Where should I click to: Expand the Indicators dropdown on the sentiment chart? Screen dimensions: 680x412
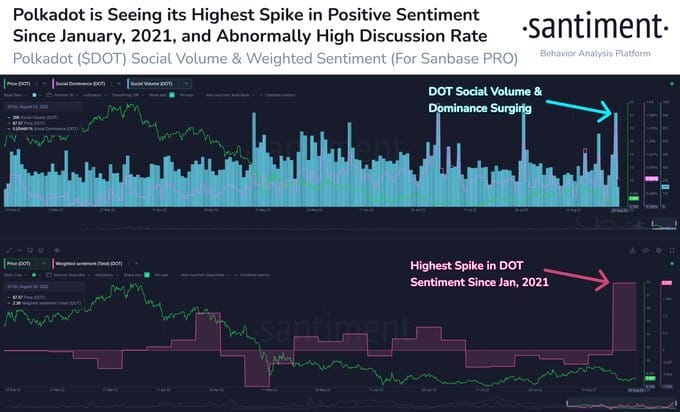point(106,275)
